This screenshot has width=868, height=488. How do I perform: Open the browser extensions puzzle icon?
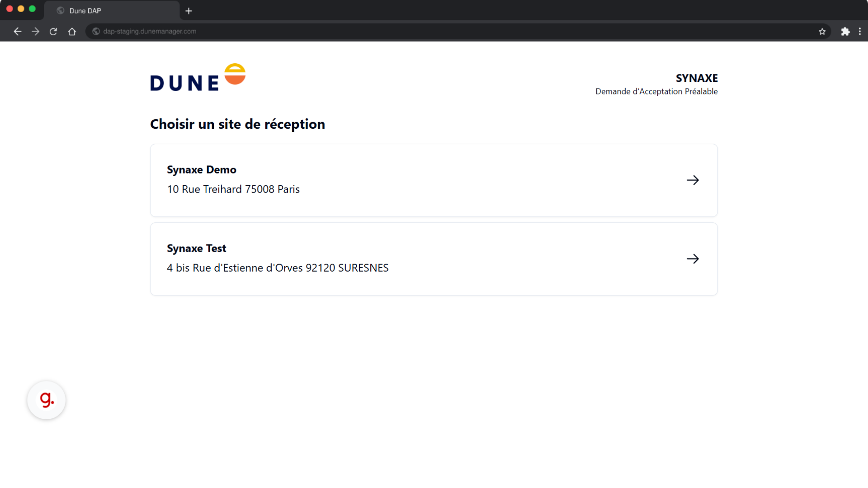click(845, 32)
